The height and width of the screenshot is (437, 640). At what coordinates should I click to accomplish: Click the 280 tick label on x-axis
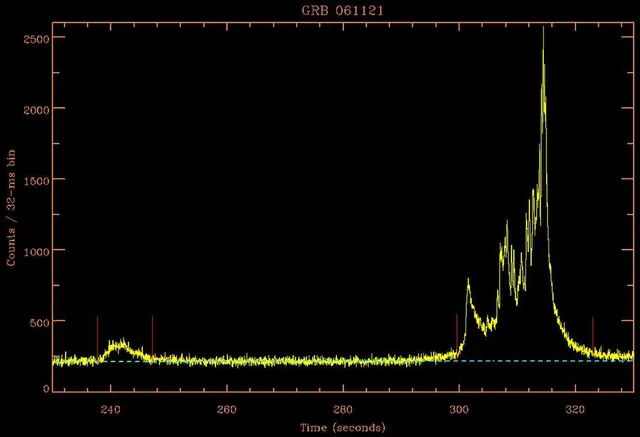[x=342, y=409]
